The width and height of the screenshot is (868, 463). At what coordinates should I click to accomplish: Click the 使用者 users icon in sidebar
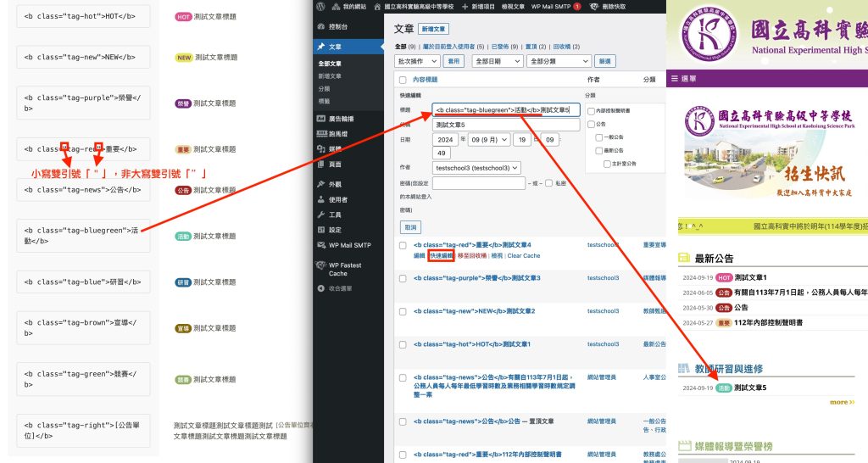point(321,199)
